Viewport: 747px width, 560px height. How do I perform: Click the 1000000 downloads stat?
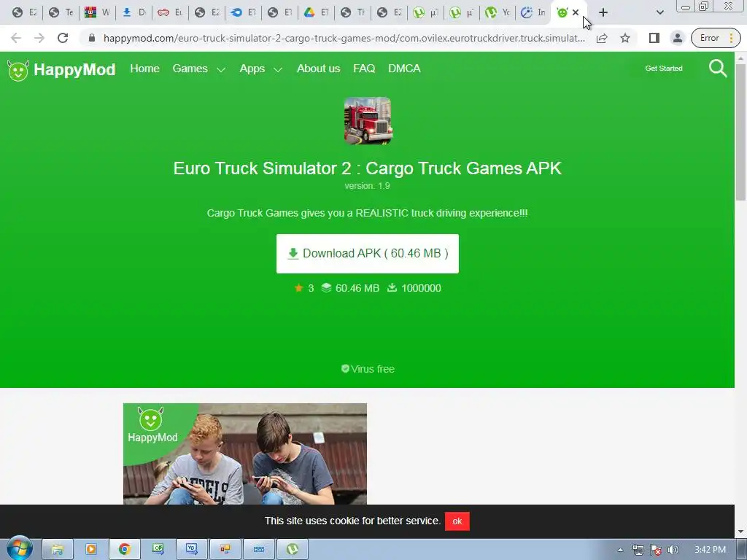click(x=414, y=288)
